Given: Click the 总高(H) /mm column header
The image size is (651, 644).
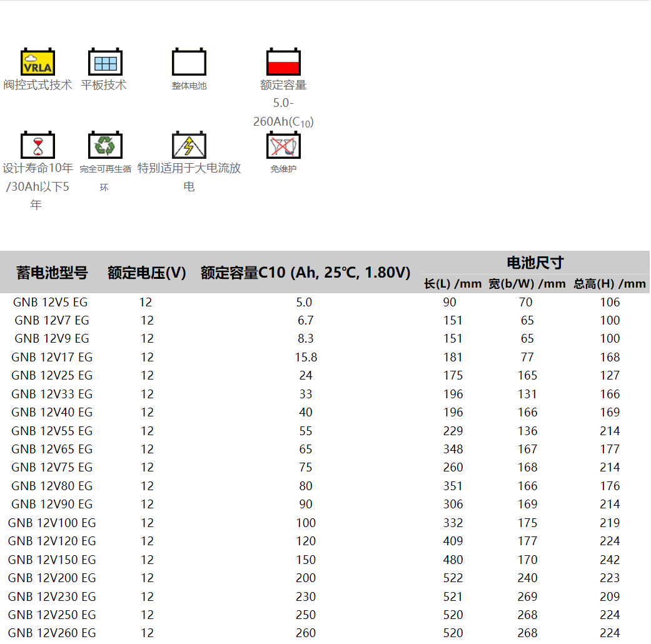Looking at the screenshot, I should click(x=610, y=284).
